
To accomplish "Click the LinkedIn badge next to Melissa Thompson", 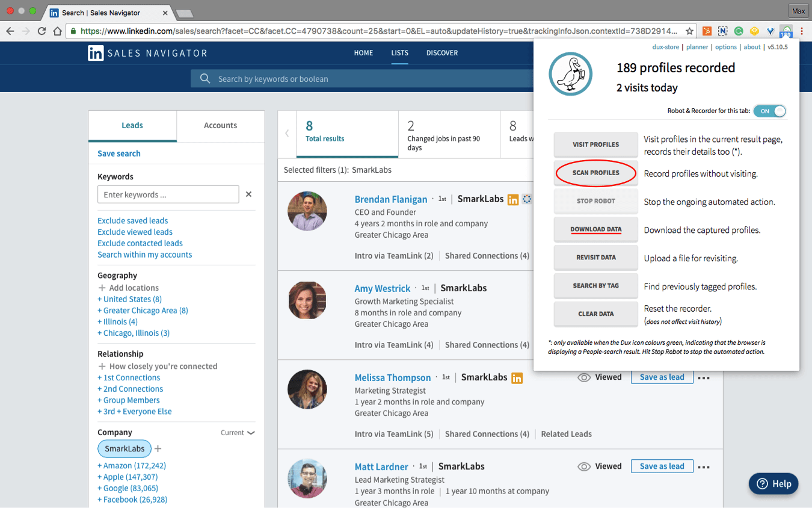I will click(517, 378).
